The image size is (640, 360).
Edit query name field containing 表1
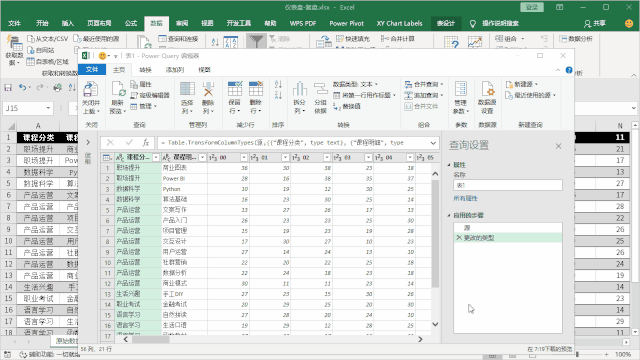[508, 185]
